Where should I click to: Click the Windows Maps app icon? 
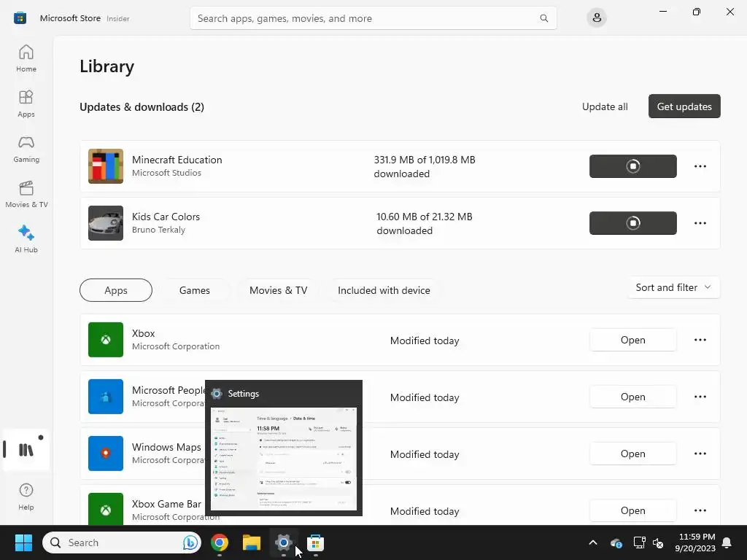click(106, 454)
